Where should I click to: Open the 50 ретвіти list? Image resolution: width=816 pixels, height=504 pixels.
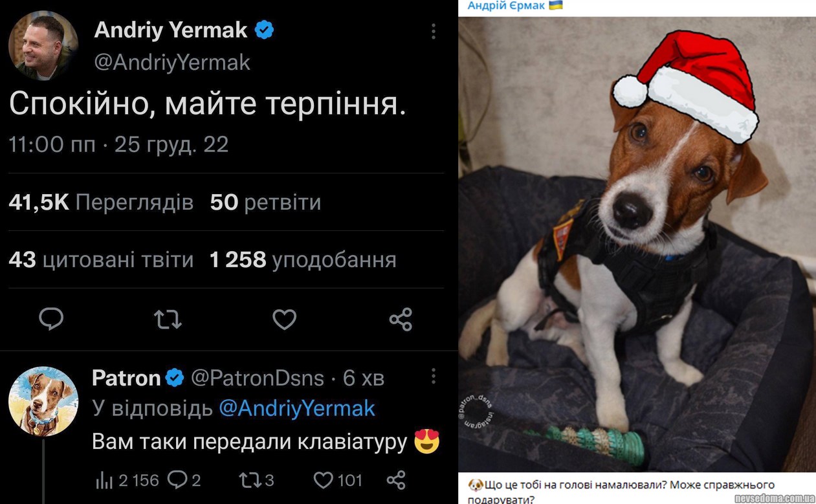coord(265,203)
